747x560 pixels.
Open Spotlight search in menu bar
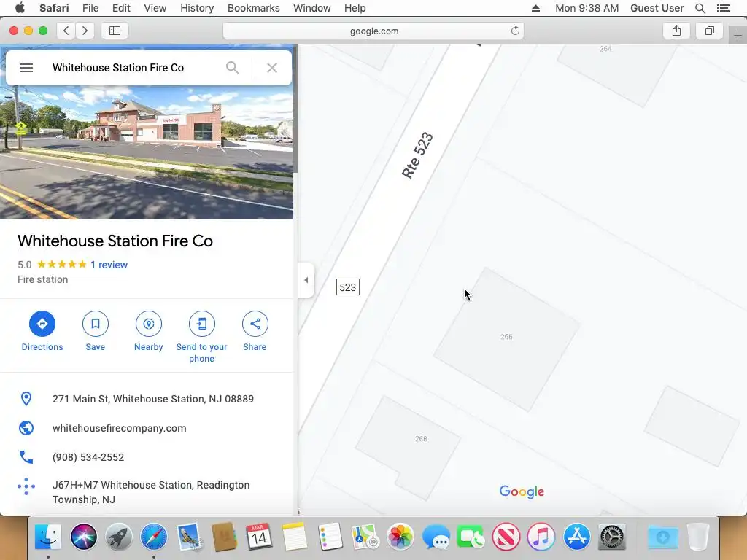(700, 8)
